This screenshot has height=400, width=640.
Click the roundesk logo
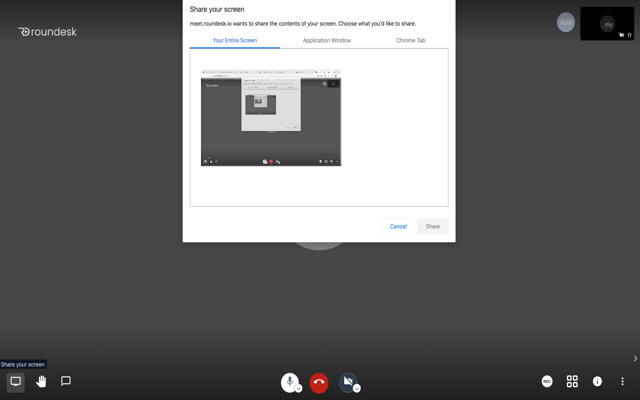point(47,32)
